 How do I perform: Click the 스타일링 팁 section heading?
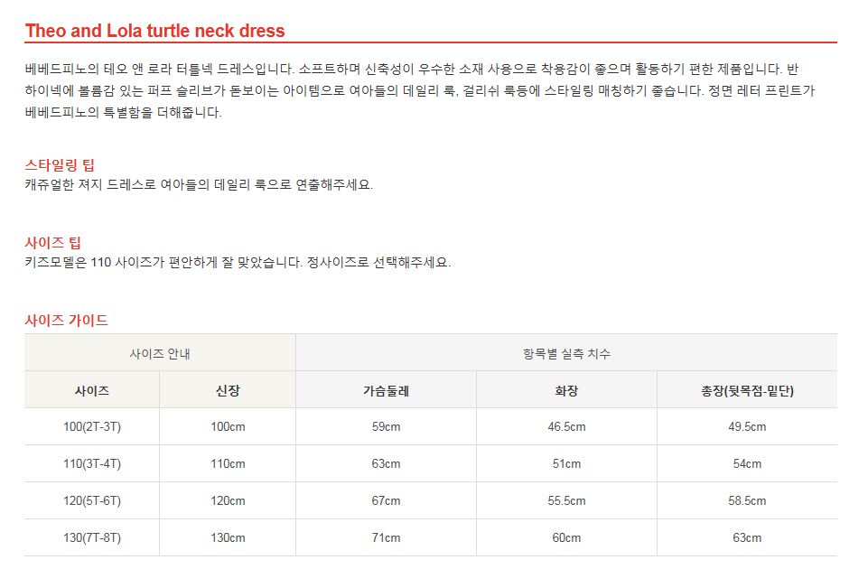[x=60, y=164]
